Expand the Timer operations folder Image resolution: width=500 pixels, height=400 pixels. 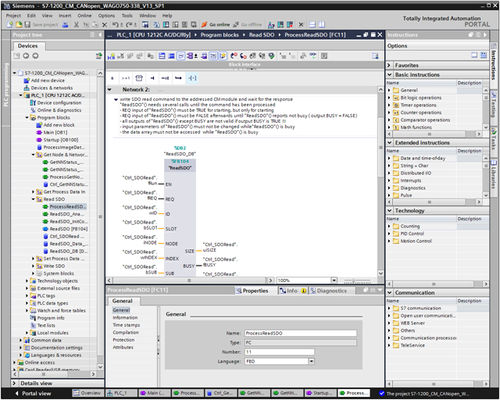389,105
